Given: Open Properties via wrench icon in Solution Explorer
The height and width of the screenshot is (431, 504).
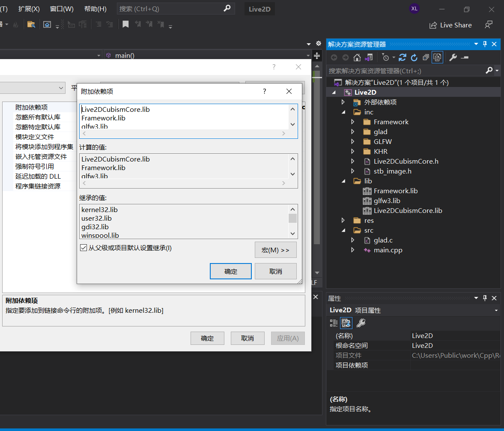Looking at the screenshot, I should pyautogui.click(x=453, y=57).
